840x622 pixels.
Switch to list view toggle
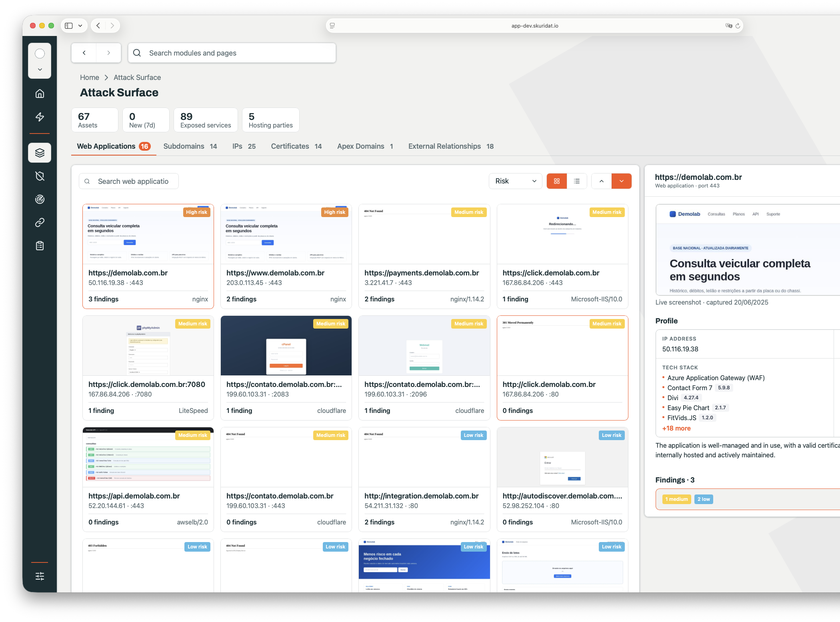click(577, 181)
